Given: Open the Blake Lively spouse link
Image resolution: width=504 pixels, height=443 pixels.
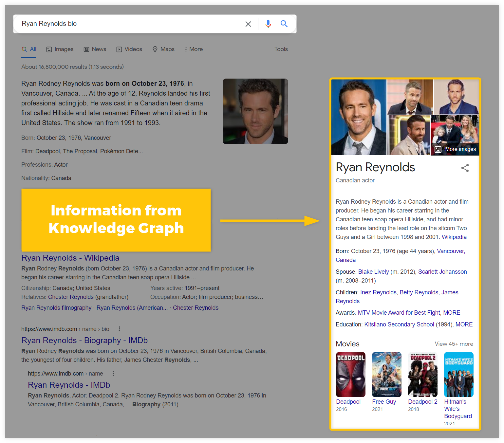Looking at the screenshot, I should point(373,272).
